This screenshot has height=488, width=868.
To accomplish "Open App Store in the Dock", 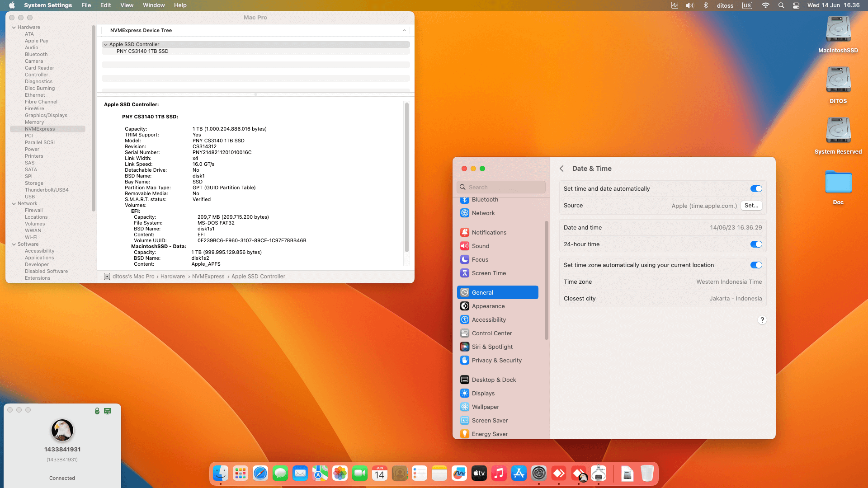I will (x=519, y=474).
